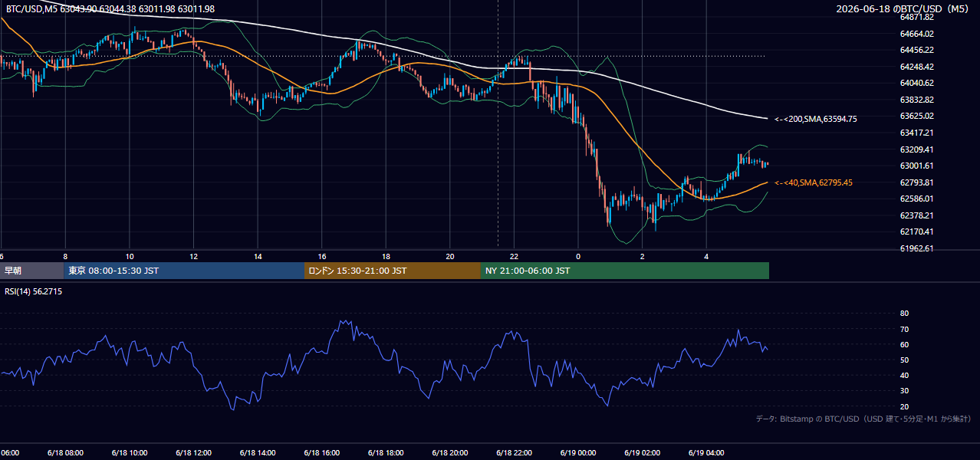Click the 6/19 02:00 time label

[x=643, y=453]
